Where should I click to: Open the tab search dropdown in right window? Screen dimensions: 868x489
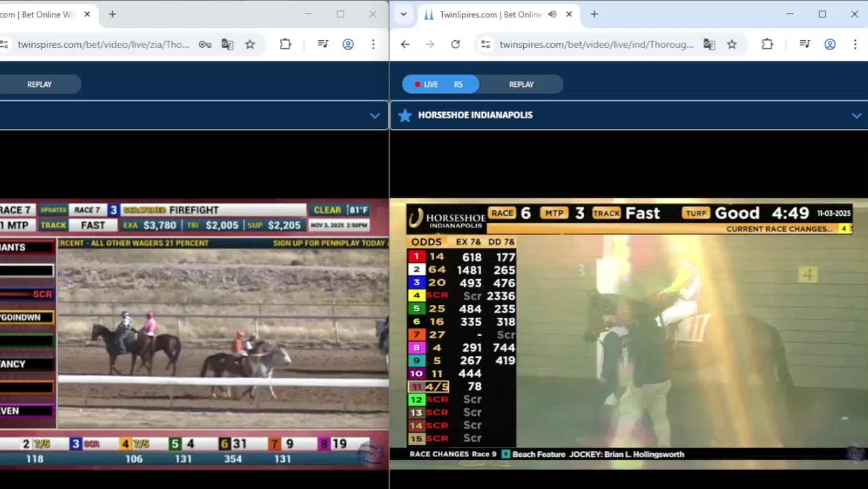coord(403,14)
